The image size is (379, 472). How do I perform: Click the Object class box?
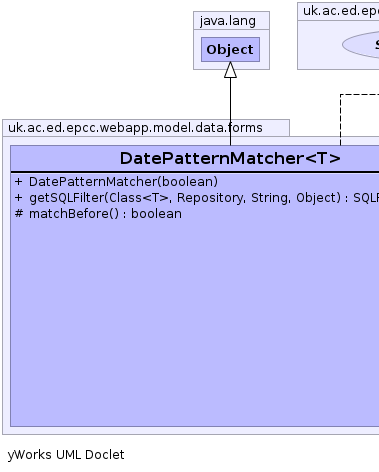(230, 49)
